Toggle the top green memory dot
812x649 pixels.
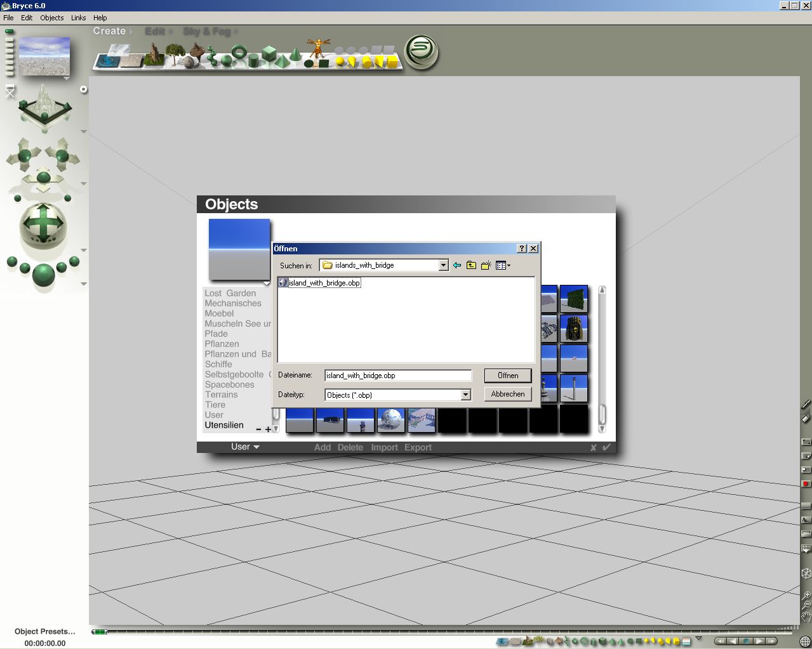pyautogui.click(x=9, y=31)
